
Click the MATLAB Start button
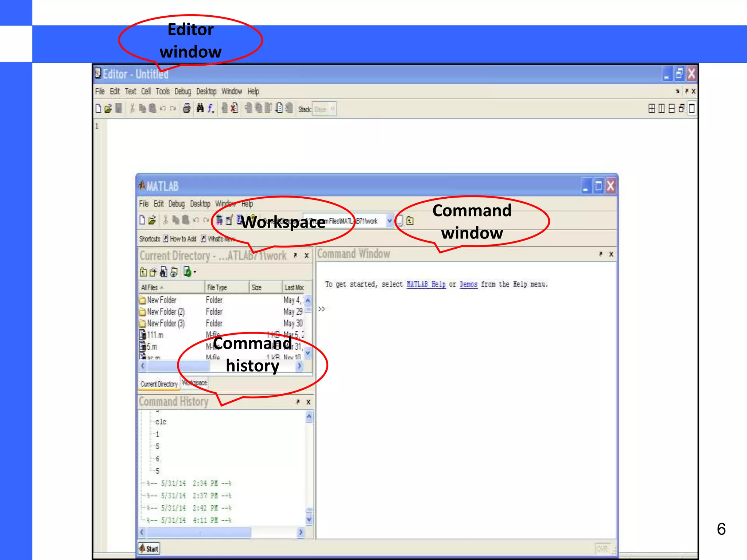[149, 549]
